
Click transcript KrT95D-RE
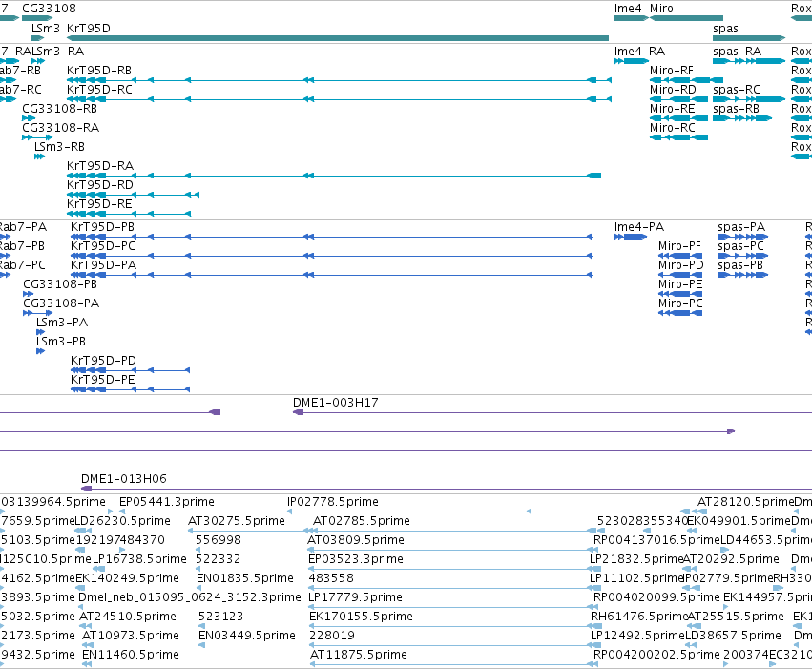99,204
